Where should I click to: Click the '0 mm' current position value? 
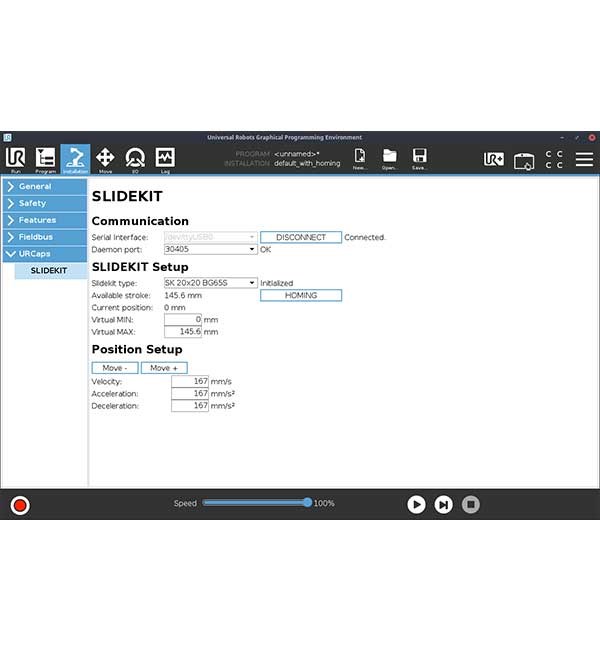175,308
